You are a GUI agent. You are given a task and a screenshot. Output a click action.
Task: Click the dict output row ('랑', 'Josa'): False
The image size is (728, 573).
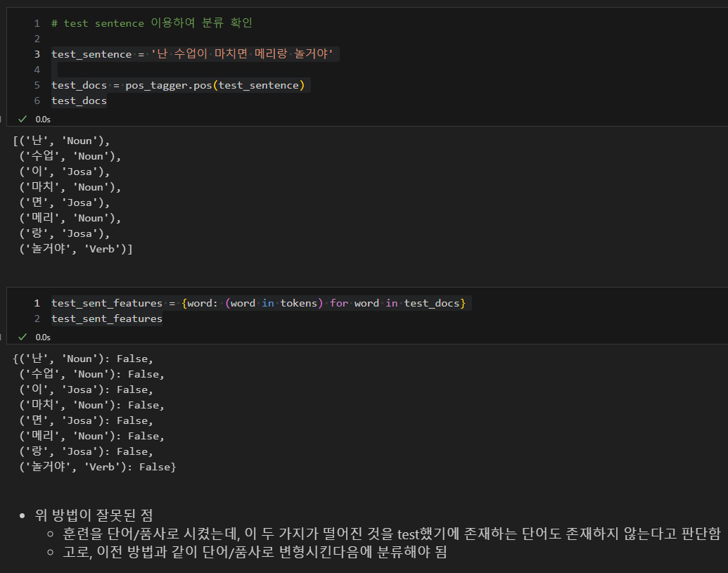click(86, 451)
